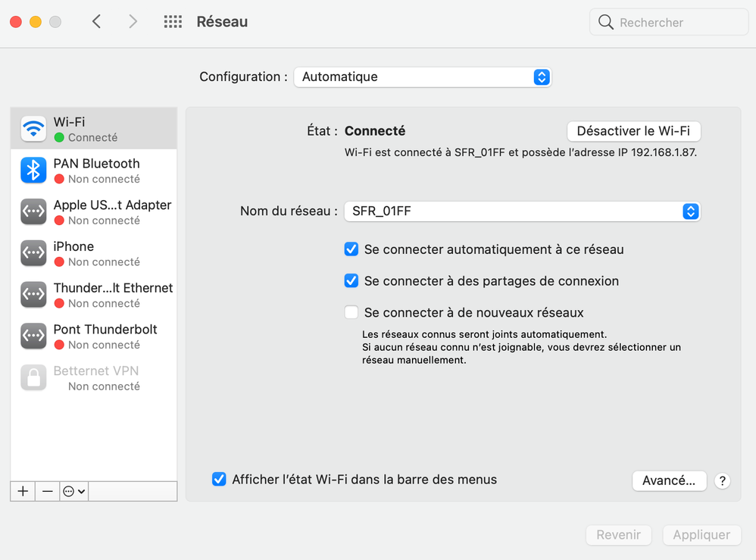Screen dimensions: 756x560
Task: Open the Nom du réseau SFR_01FF dropdown
Action: 521,211
